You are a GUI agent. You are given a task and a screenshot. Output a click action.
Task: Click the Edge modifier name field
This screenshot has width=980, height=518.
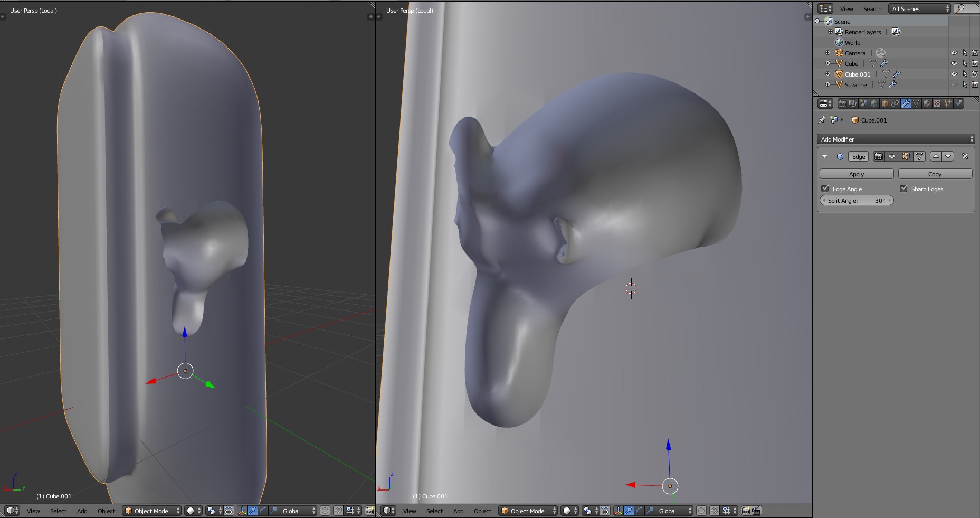[859, 156]
